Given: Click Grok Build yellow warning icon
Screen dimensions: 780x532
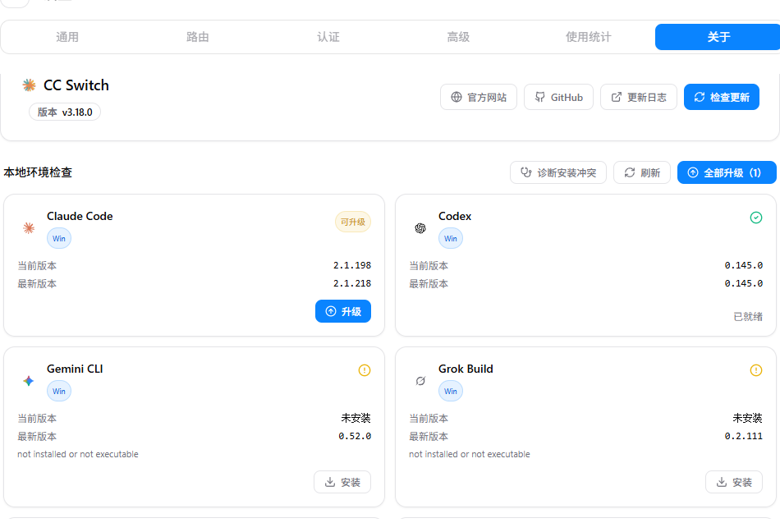Looking at the screenshot, I should point(756,370).
